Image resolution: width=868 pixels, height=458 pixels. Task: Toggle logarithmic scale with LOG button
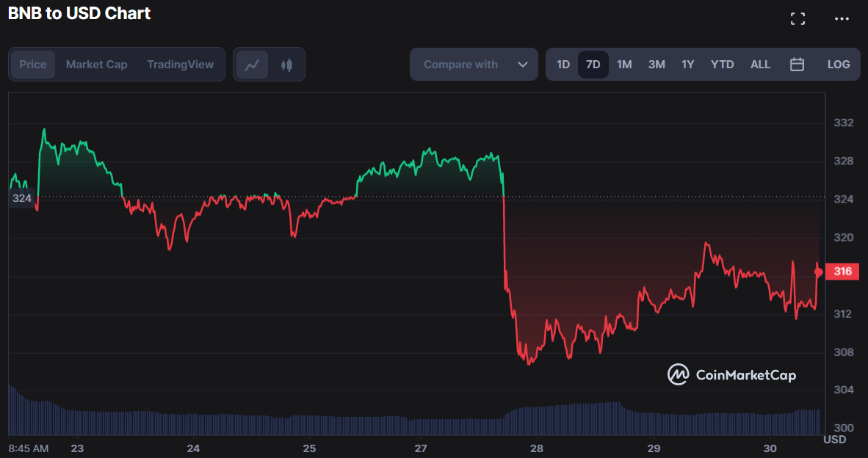tap(838, 64)
